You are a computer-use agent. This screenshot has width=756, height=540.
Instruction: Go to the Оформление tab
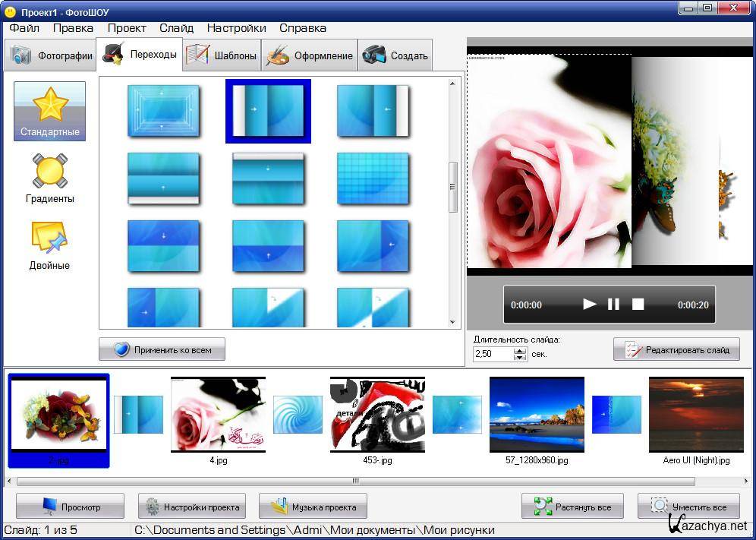pyautogui.click(x=309, y=55)
